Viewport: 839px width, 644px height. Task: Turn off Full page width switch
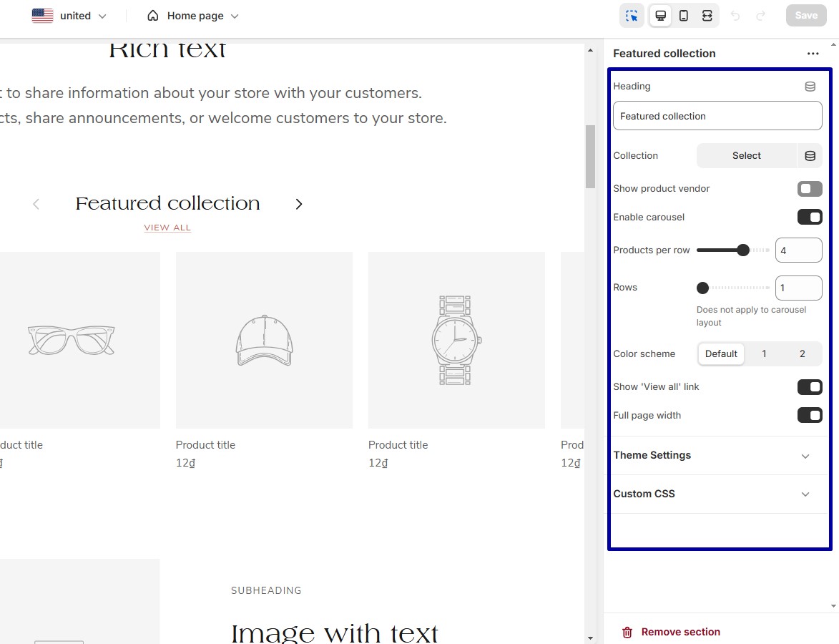coord(810,416)
